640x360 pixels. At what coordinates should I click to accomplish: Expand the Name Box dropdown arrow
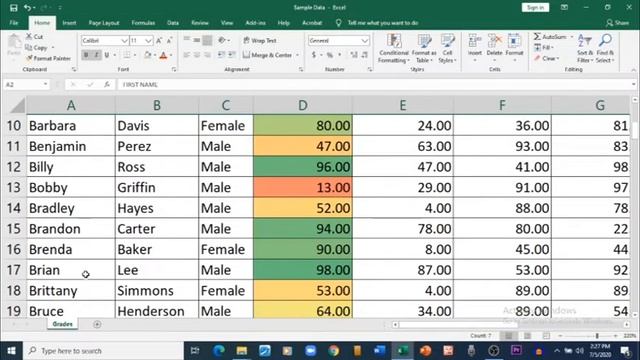[x=45, y=84]
